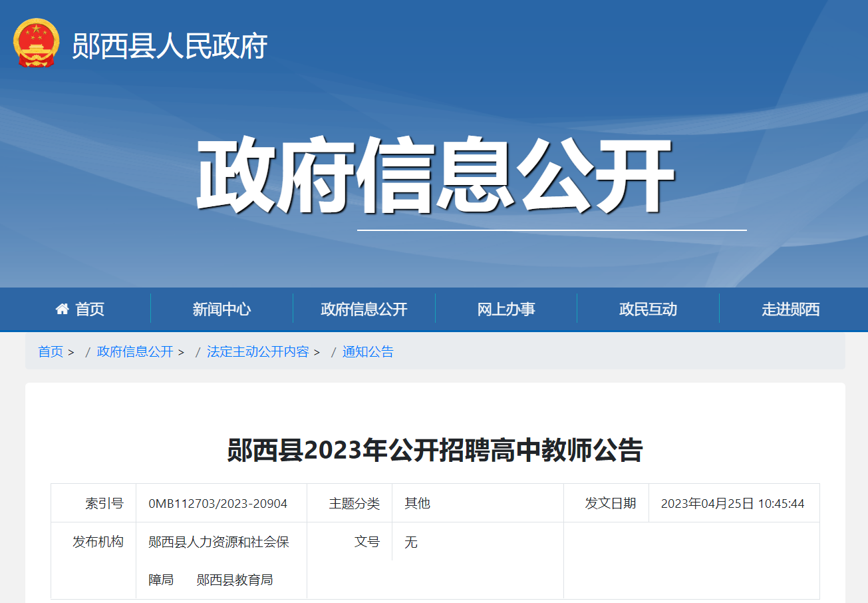Image resolution: width=868 pixels, height=603 pixels.
Task: Select 政府信息公开 in the navigation bar
Action: [364, 309]
